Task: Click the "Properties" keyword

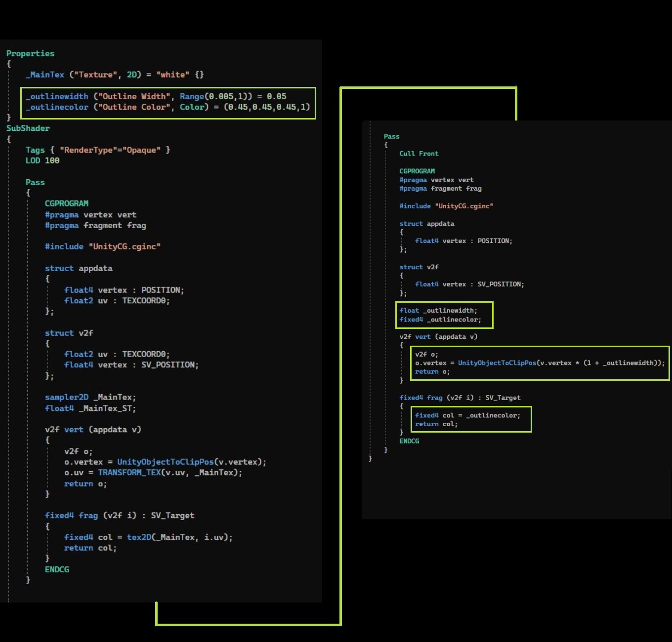Action: tap(30, 53)
